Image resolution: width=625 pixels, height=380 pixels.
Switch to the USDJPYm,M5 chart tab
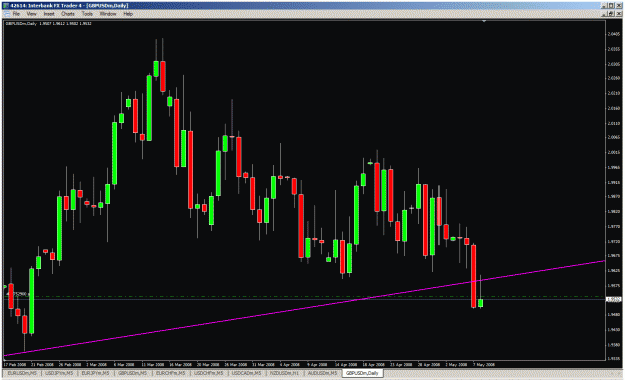[59, 373]
